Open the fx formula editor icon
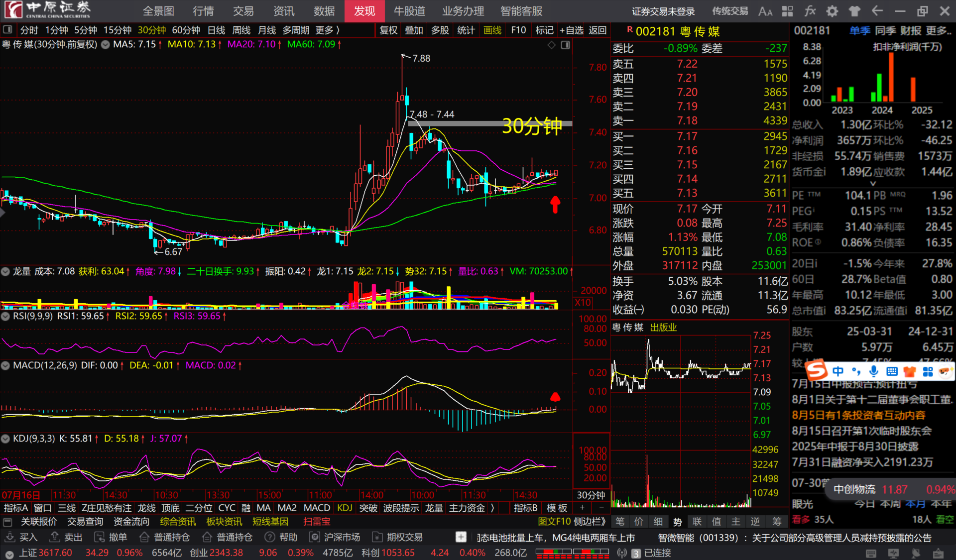 click(x=810, y=11)
